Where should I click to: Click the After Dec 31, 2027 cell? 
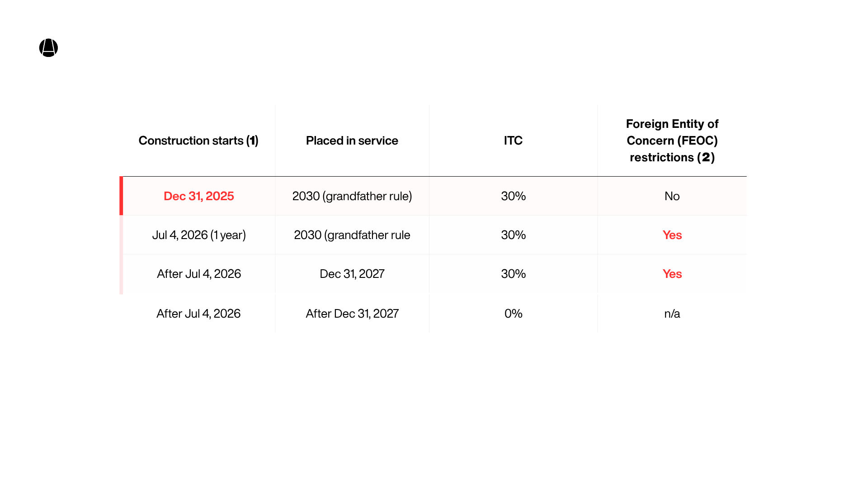pyautogui.click(x=352, y=314)
